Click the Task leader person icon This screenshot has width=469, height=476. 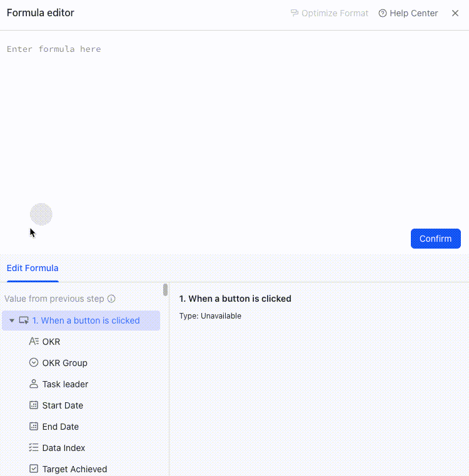pyautogui.click(x=34, y=384)
